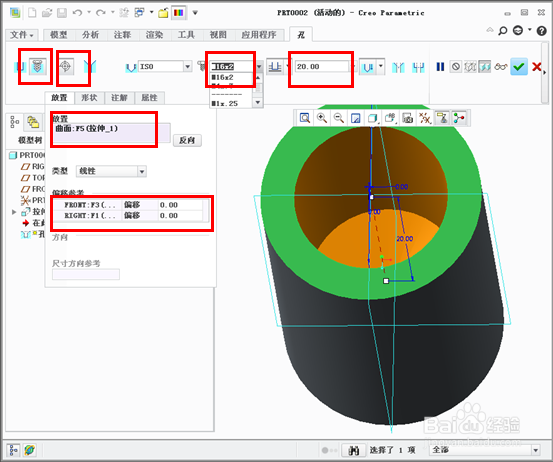The height and width of the screenshot is (462, 553).
Task: Select the FRONT:F3 offset reference row
Action: click(x=128, y=205)
